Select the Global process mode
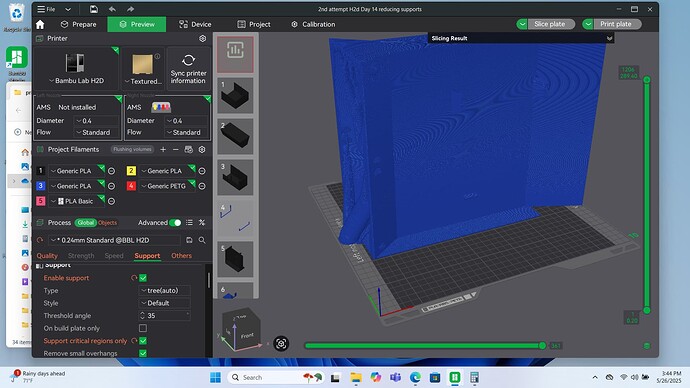 pyautogui.click(x=86, y=223)
